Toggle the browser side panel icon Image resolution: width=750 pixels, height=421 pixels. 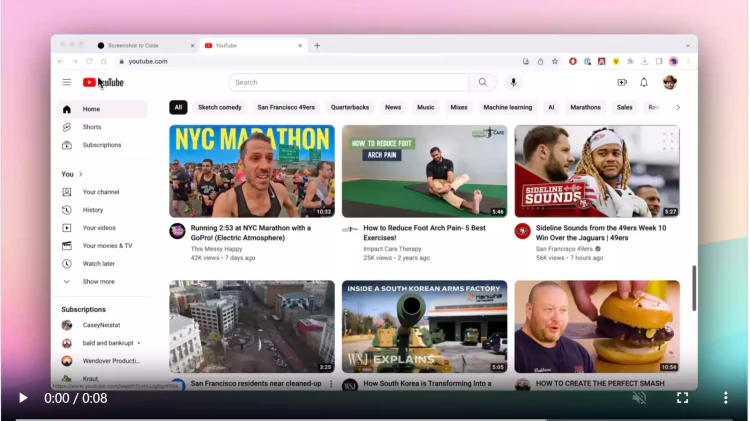659,61
